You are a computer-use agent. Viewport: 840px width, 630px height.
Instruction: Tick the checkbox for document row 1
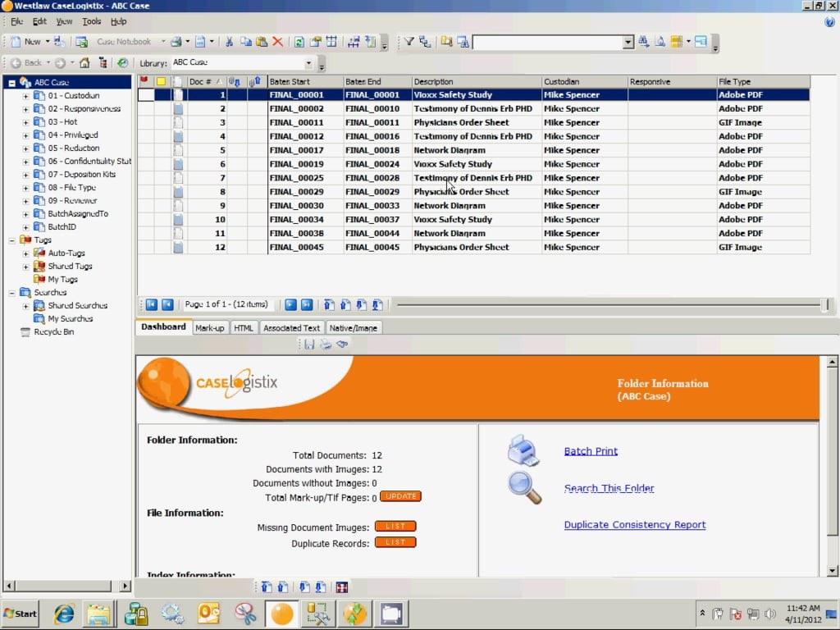pyautogui.click(x=145, y=95)
